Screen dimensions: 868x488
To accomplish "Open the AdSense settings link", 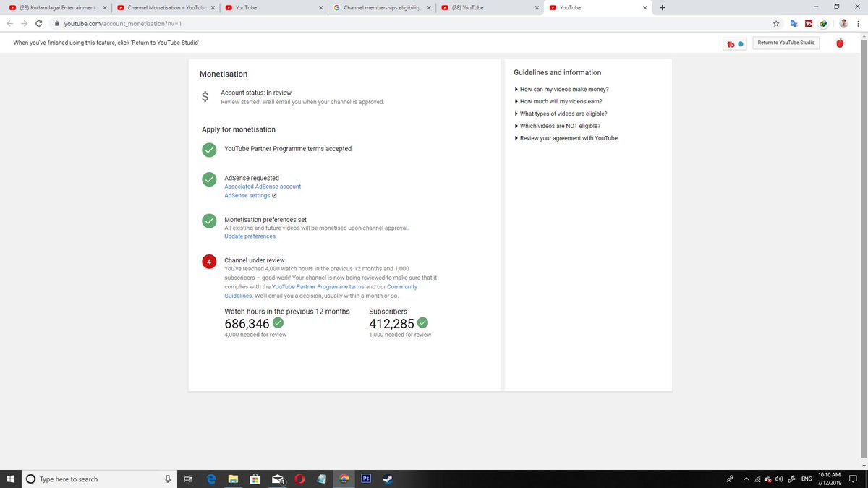I will (x=247, y=196).
